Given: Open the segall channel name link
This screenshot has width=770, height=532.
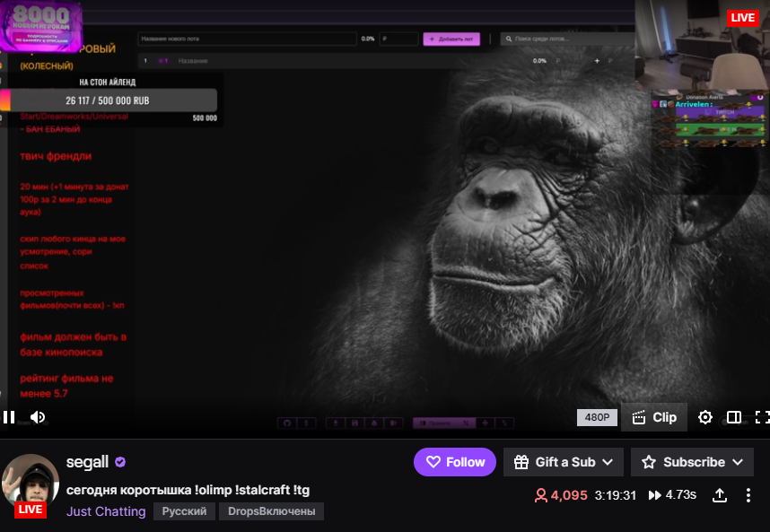Looking at the screenshot, I should [x=87, y=462].
